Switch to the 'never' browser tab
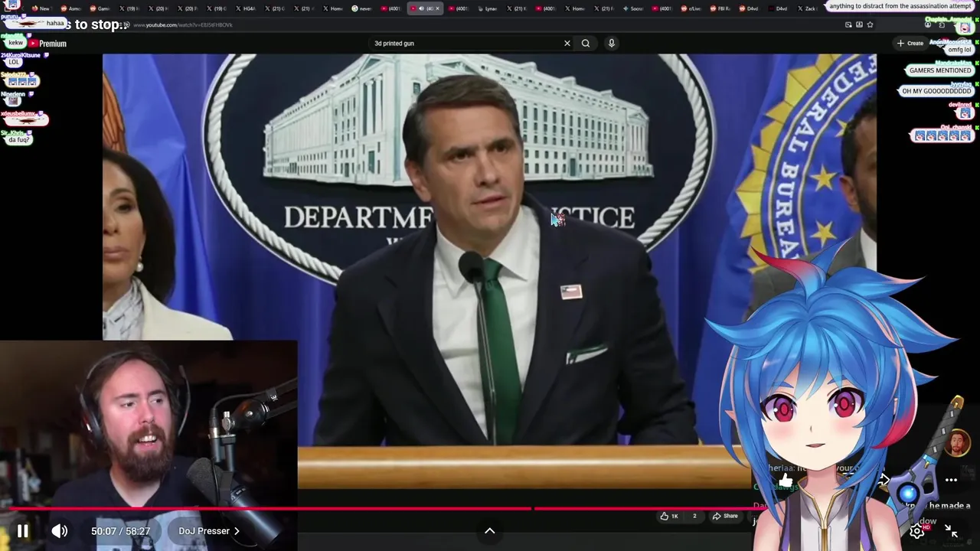This screenshot has height=551, width=980. [361, 8]
